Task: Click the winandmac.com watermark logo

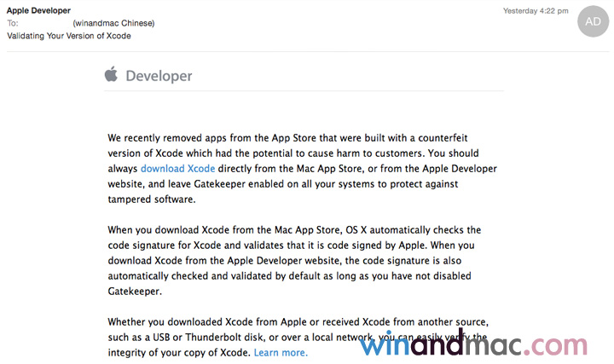Action: point(472,344)
